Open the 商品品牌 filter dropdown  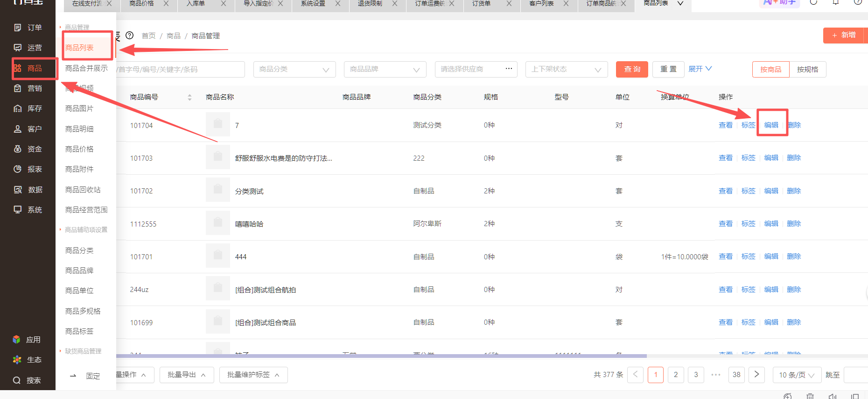coord(385,69)
